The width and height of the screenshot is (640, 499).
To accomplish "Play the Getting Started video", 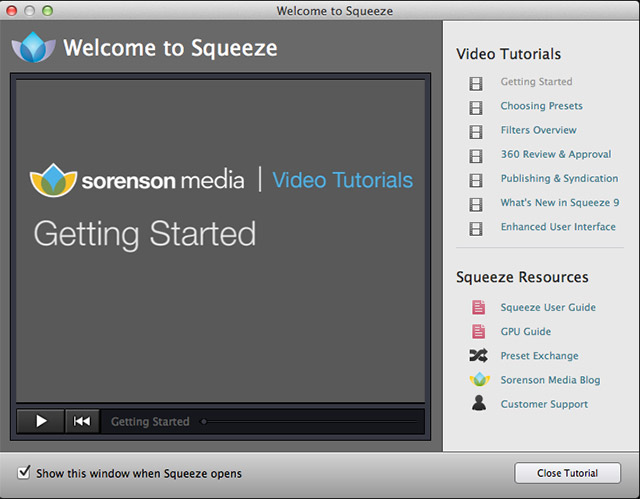I will [40, 421].
